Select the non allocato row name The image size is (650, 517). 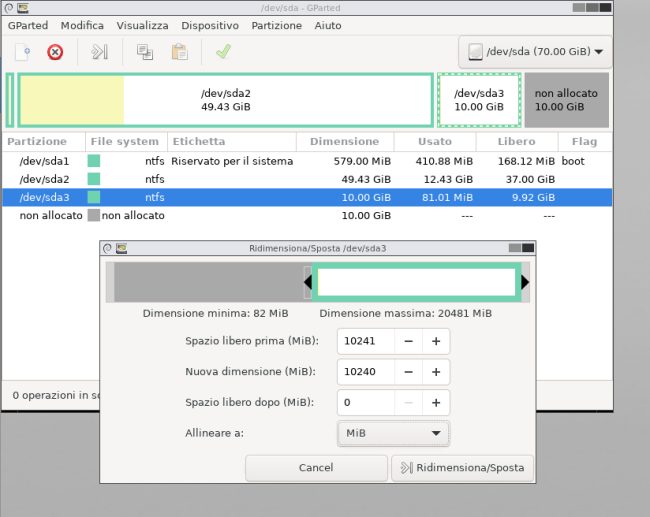click(x=51, y=215)
